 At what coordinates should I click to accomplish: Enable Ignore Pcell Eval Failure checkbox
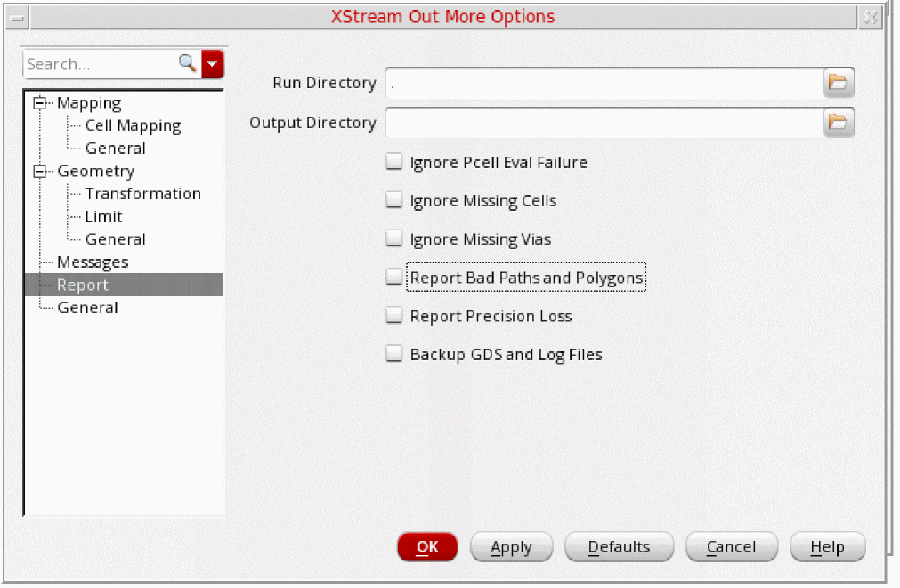coord(394,163)
